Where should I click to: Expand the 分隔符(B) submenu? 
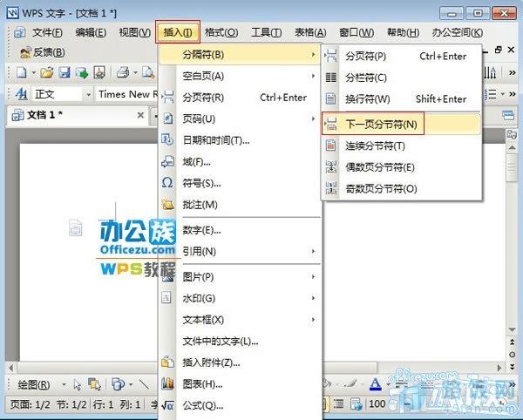coord(240,54)
